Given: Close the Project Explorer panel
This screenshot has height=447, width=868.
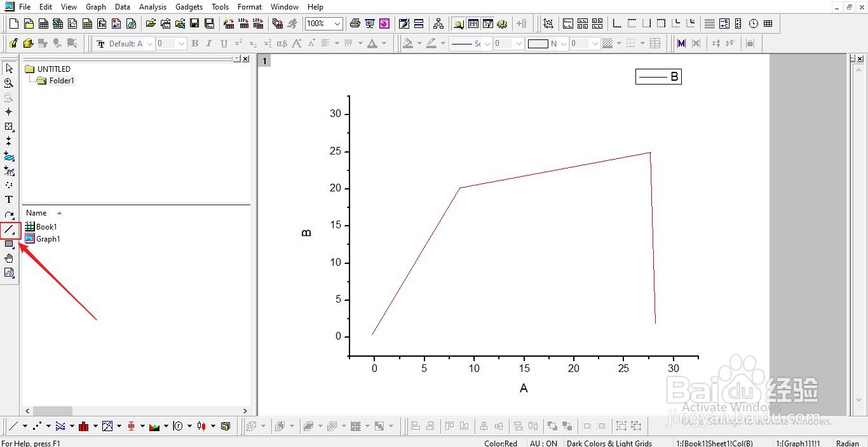Looking at the screenshot, I should click(x=246, y=58).
